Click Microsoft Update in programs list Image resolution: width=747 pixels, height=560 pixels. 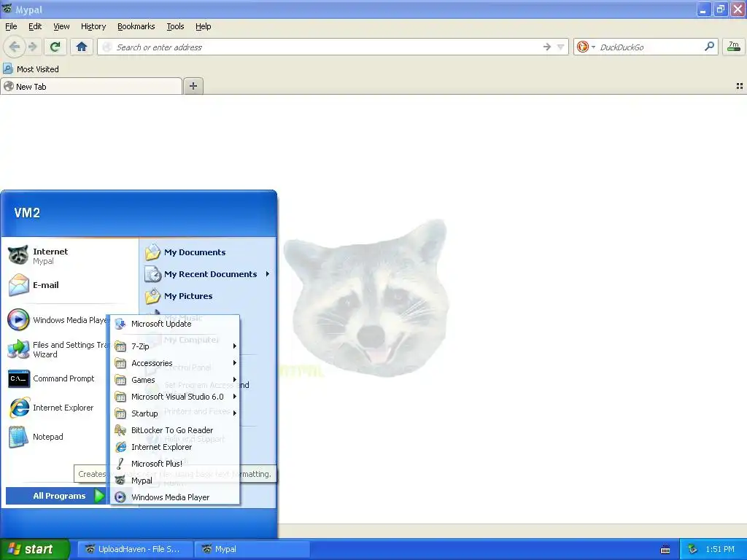(x=175, y=324)
